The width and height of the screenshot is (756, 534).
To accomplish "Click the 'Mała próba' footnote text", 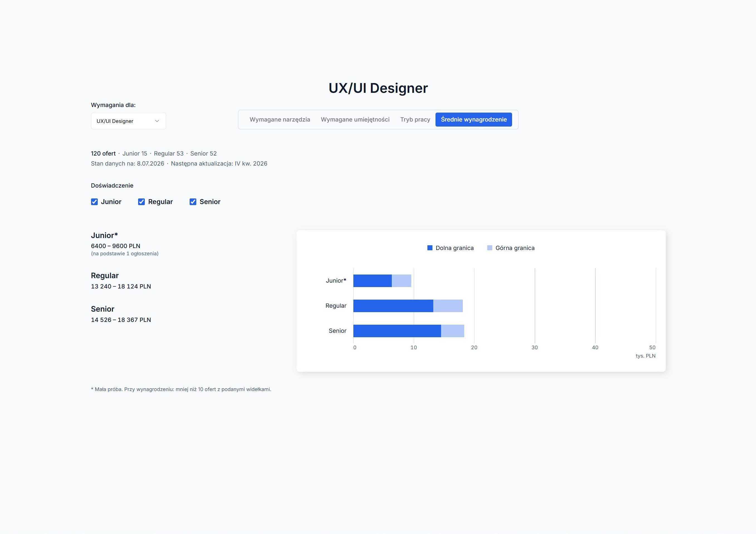I will [x=181, y=389].
